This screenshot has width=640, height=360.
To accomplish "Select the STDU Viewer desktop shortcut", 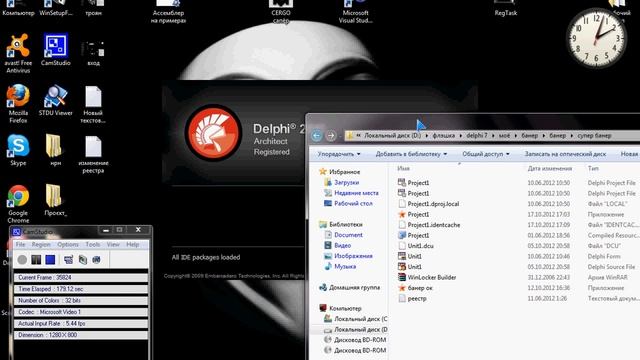I will 56,100.
